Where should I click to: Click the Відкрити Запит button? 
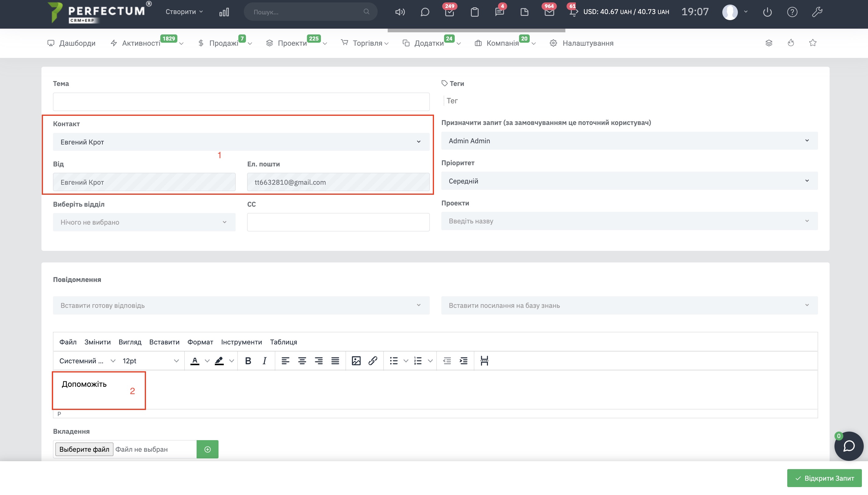tap(824, 478)
